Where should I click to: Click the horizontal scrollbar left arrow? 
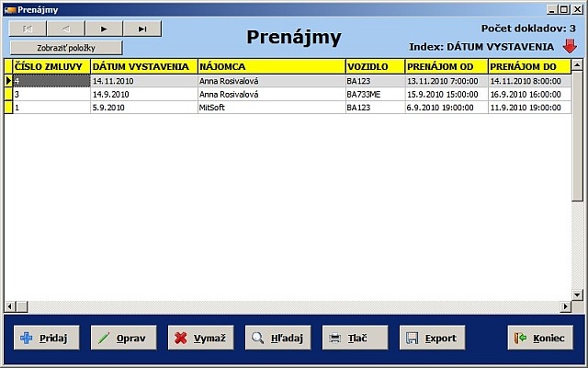point(9,306)
